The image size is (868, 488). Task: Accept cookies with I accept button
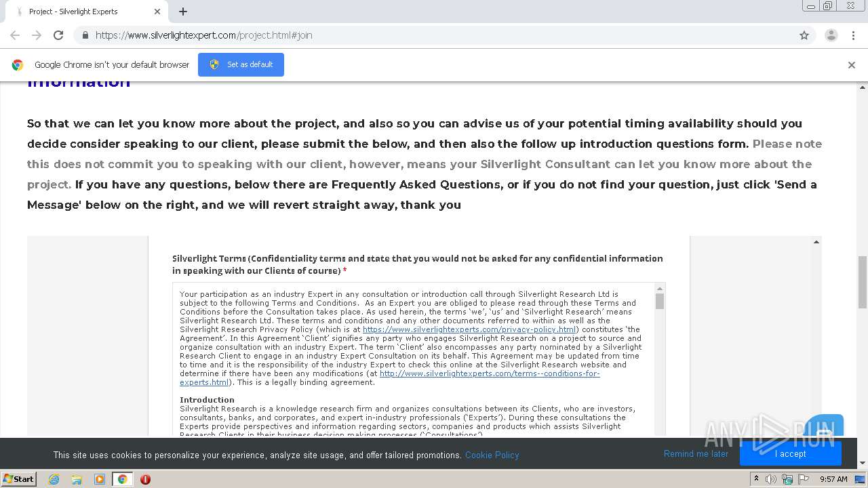[x=791, y=454]
